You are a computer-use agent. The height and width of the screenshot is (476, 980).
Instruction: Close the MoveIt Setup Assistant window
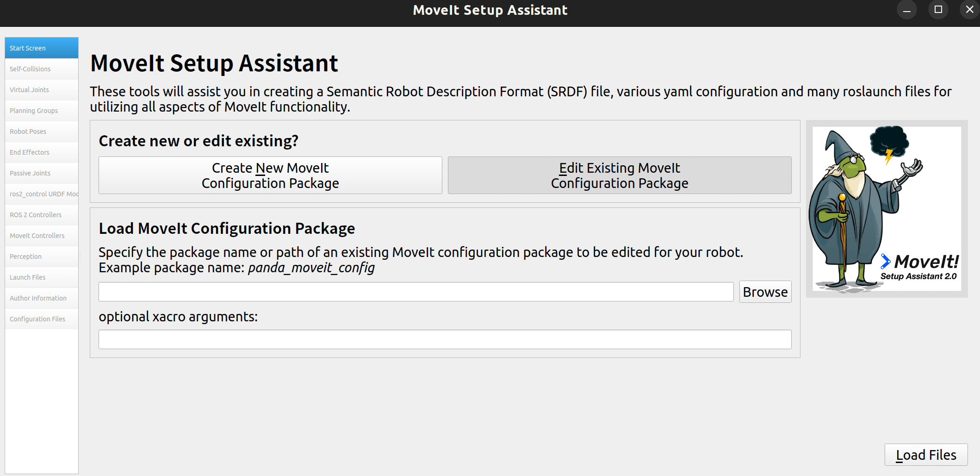coord(969,10)
